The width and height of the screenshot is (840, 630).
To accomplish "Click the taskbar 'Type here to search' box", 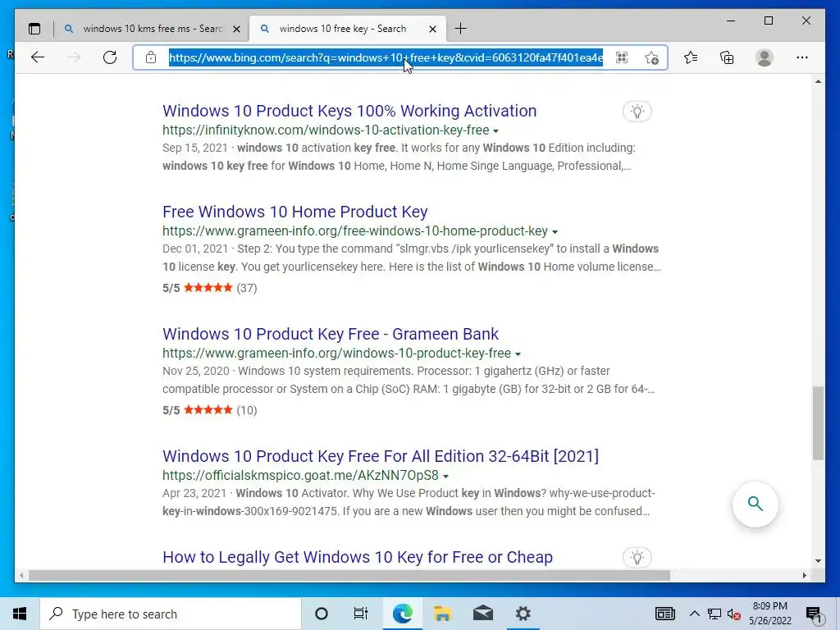I will [x=171, y=614].
